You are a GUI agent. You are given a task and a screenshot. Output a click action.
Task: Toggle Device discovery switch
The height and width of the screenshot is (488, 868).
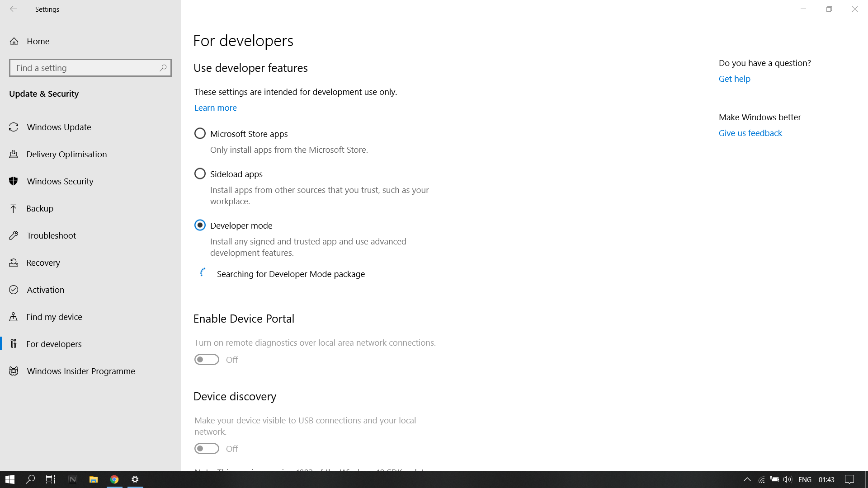207,448
